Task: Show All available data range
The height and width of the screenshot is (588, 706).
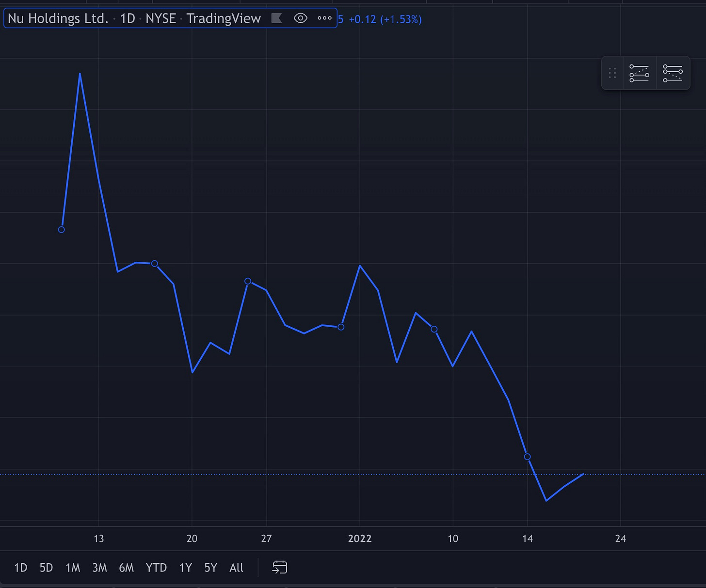Action: click(x=236, y=568)
